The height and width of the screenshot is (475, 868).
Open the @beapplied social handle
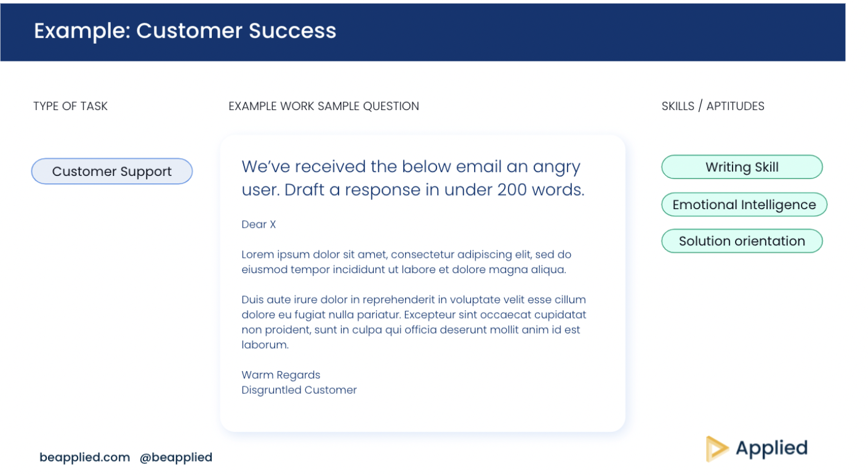point(176,457)
